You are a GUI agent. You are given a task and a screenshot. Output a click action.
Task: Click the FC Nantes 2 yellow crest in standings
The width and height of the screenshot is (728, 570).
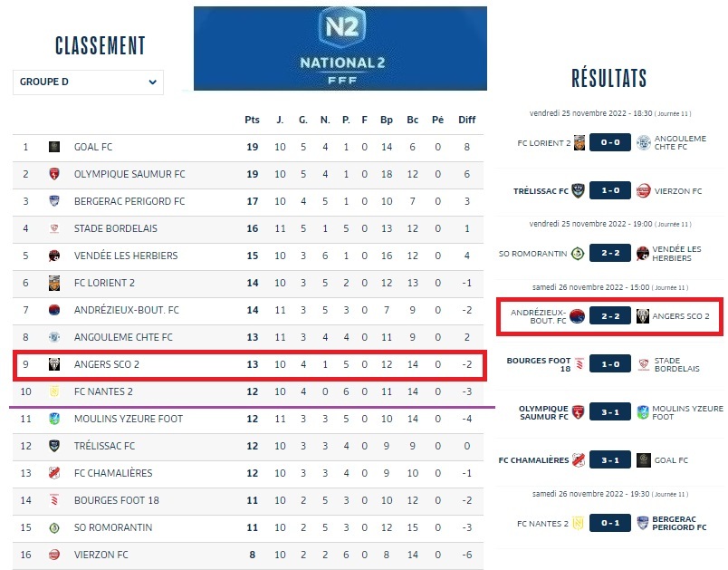(54, 391)
